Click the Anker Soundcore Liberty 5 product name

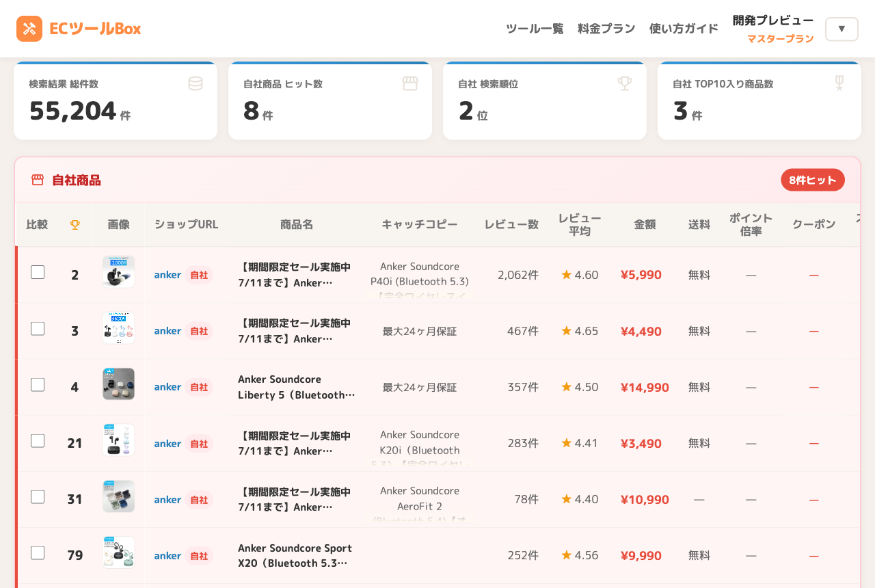297,387
